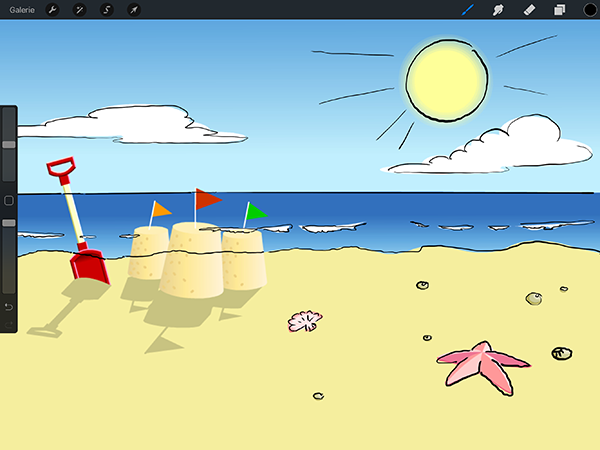Viewport: 600px width, 450px height.
Task: Open the Adjustments magic wand menu
Action: (x=80, y=10)
